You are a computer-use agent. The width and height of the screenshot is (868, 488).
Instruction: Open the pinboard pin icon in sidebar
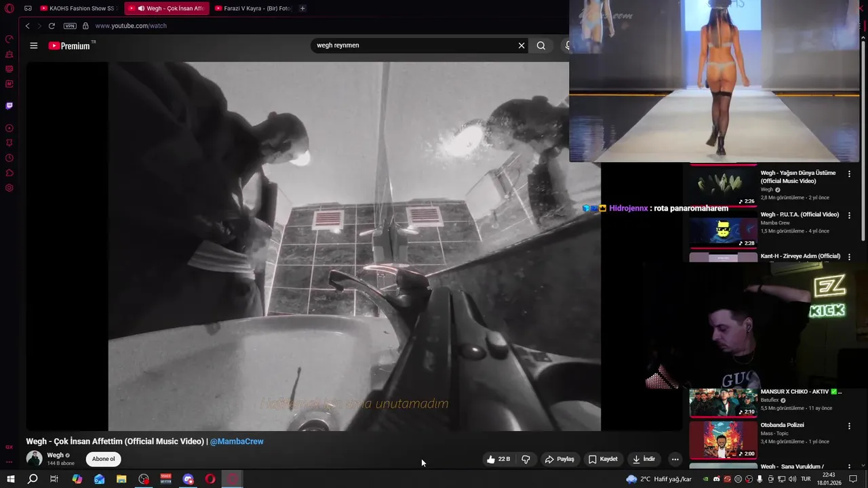point(9,143)
